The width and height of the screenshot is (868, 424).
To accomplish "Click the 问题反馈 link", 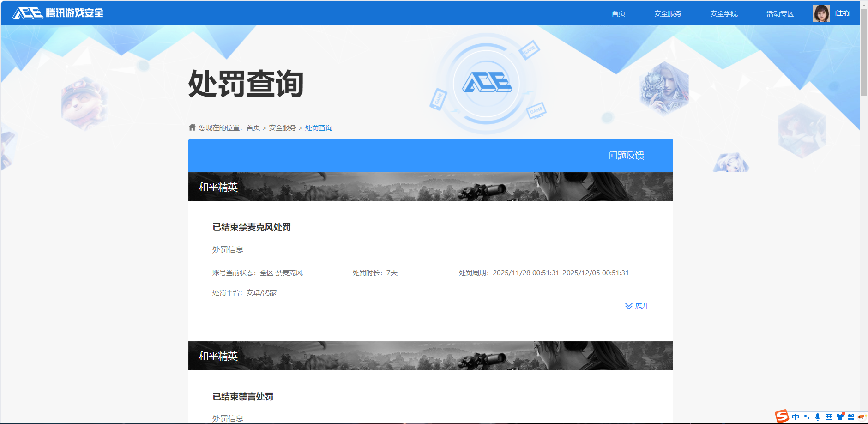I will (626, 156).
